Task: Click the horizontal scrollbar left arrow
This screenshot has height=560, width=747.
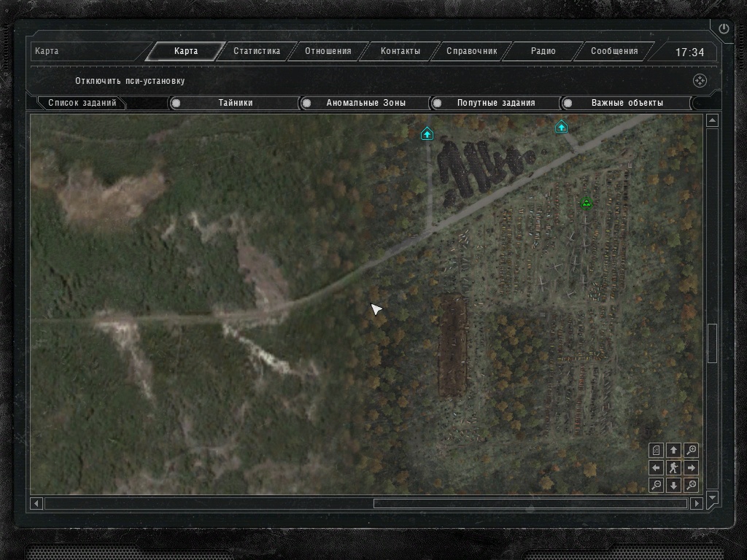Action: coord(36,503)
